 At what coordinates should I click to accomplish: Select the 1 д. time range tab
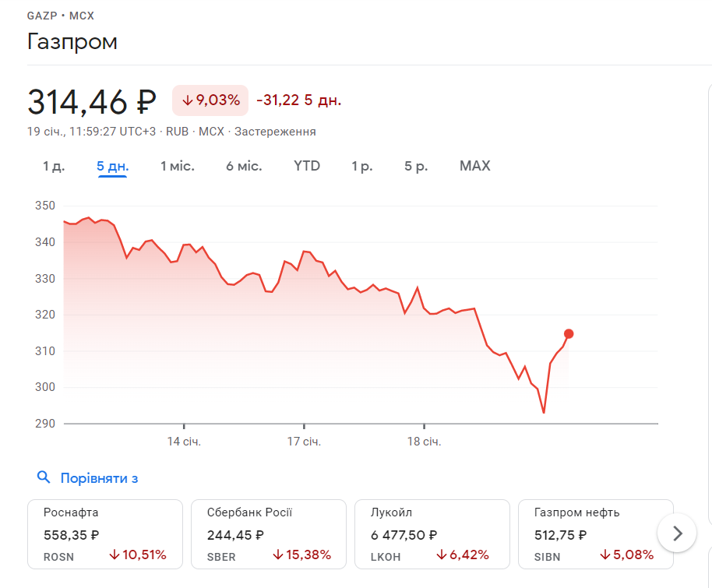coord(54,166)
